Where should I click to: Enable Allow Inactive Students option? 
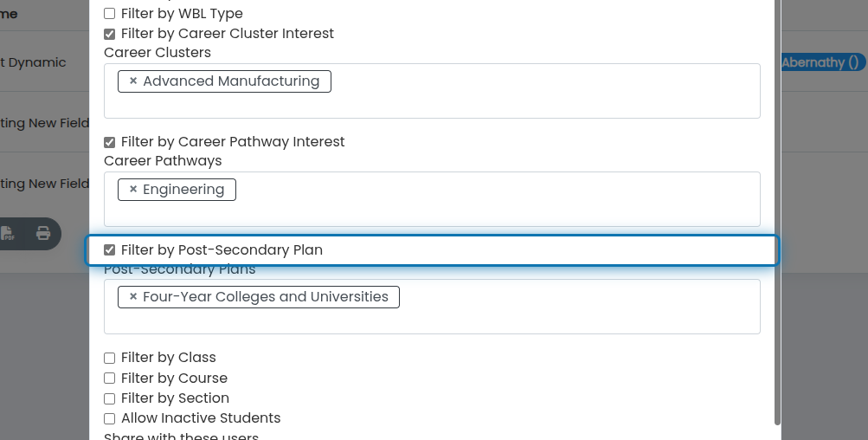[110, 418]
